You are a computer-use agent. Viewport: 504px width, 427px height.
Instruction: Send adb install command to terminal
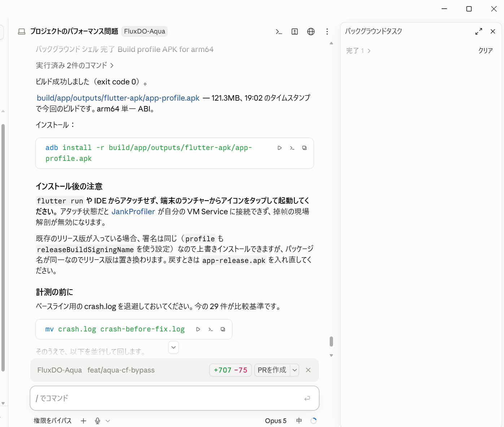coord(292,148)
